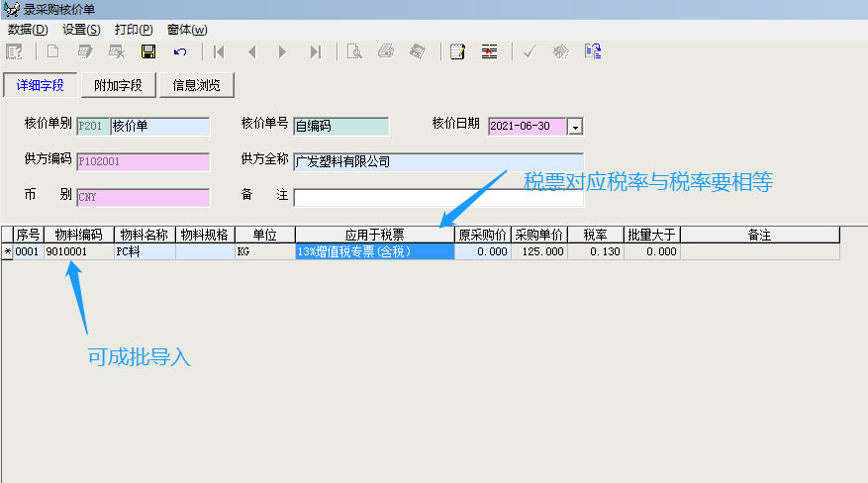Open the 核价日期 date dropdown arrow
Image resolution: width=868 pixels, height=483 pixels.
pyautogui.click(x=575, y=127)
